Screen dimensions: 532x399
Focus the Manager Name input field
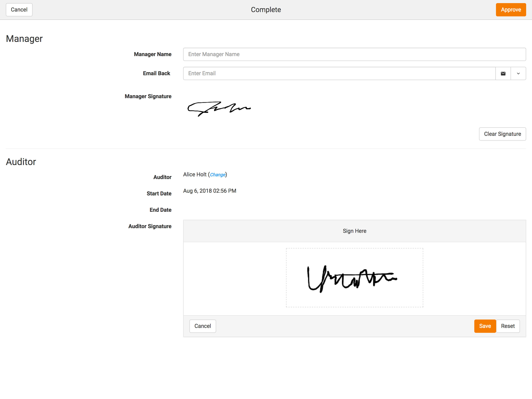pyautogui.click(x=355, y=54)
